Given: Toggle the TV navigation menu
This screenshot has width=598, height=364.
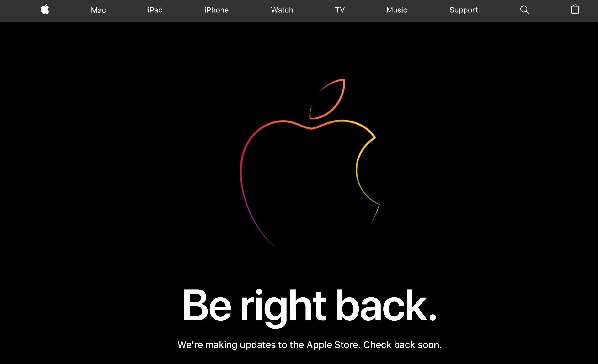Looking at the screenshot, I should click(339, 9).
